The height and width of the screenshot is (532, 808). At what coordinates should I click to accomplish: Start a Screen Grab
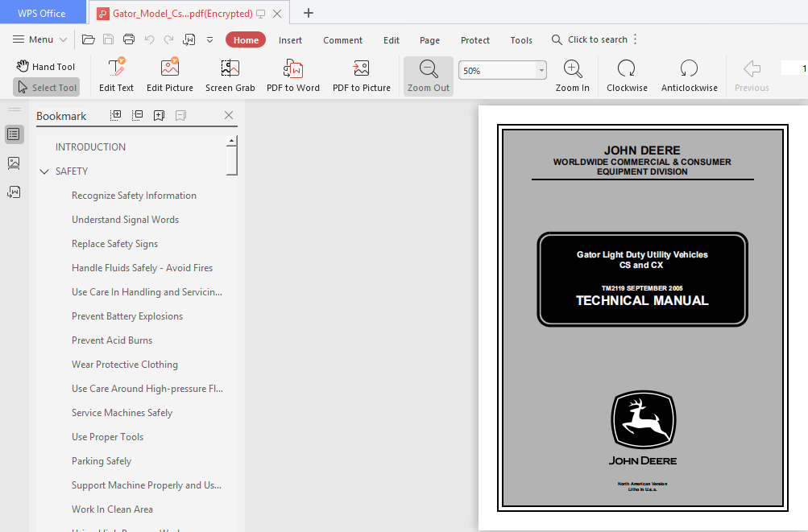(x=230, y=75)
